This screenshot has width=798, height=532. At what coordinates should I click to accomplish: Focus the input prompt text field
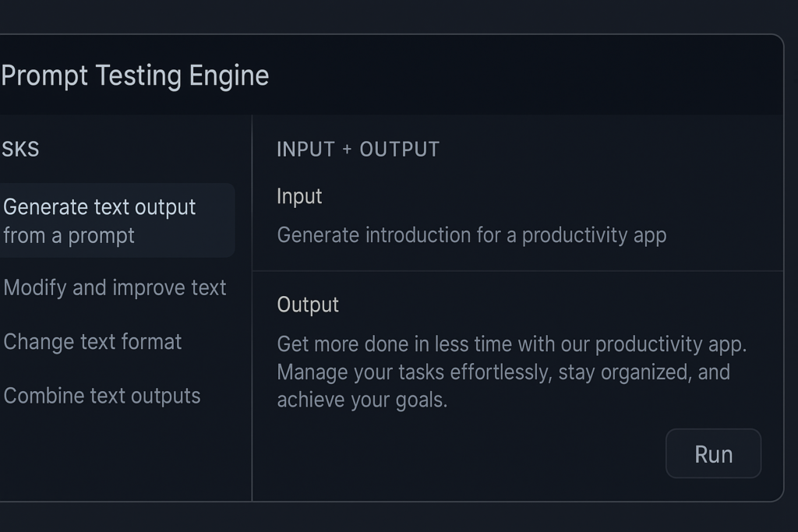[471, 235]
